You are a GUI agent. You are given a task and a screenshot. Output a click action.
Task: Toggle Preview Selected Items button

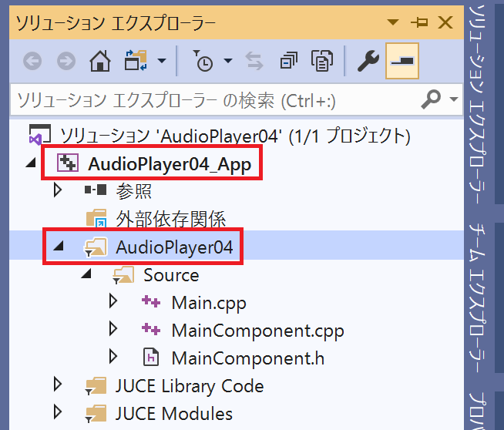[x=402, y=61]
